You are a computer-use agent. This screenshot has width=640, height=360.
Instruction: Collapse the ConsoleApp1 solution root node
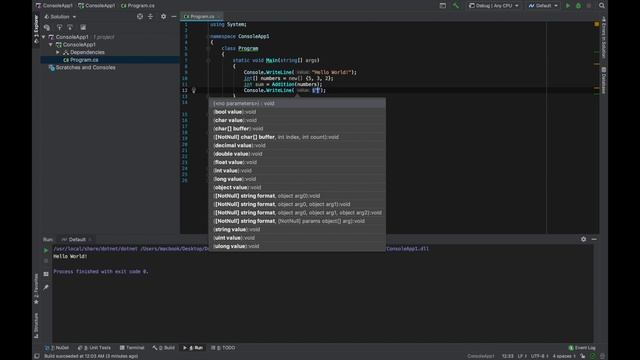point(44,37)
